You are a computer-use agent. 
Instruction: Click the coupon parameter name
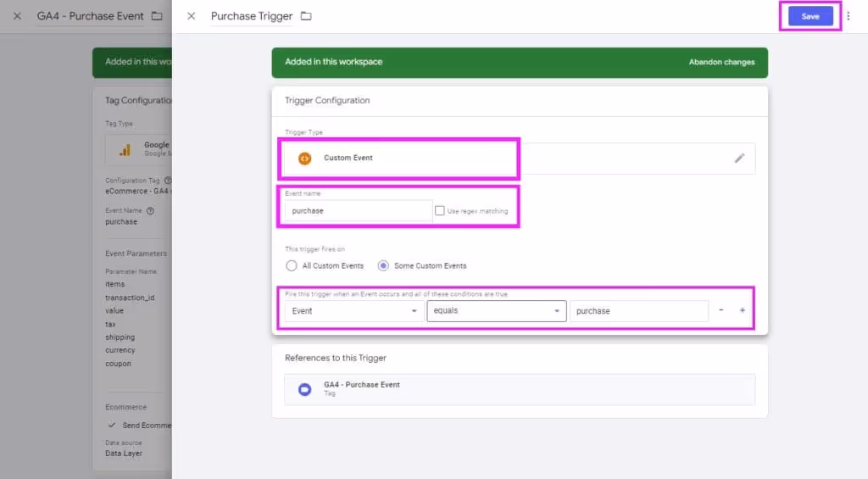[x=118, y=364]
